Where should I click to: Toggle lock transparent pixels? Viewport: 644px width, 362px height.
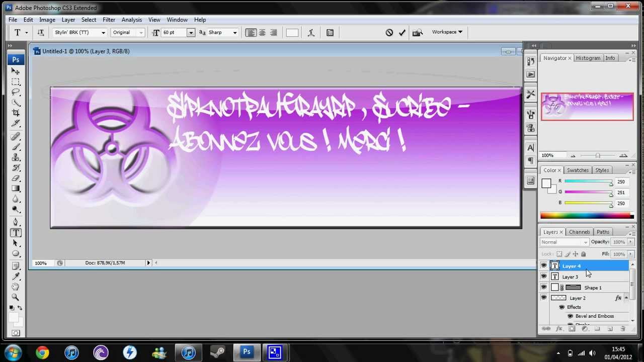click(x=559, y=254)
